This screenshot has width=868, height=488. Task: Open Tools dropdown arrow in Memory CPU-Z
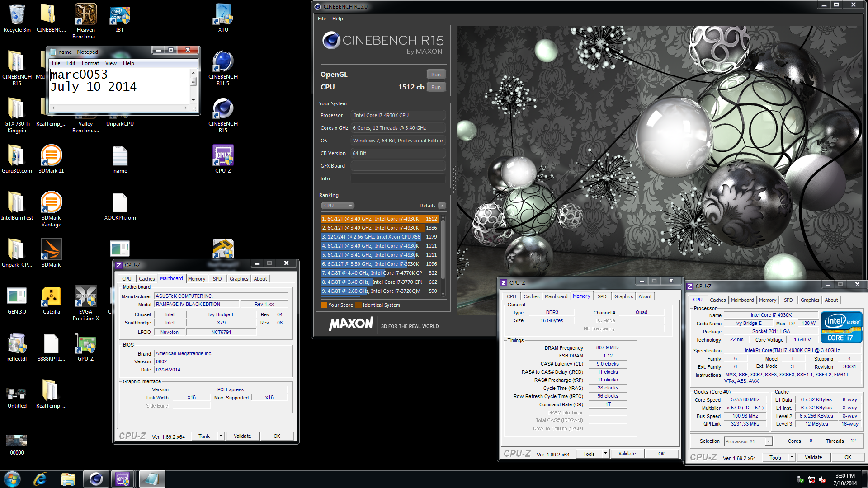[x=605, y=454]
